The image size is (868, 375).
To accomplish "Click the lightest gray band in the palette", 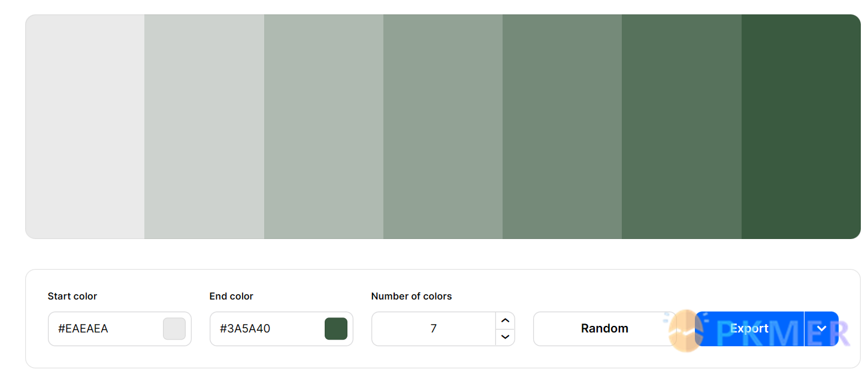I will 85,126.
